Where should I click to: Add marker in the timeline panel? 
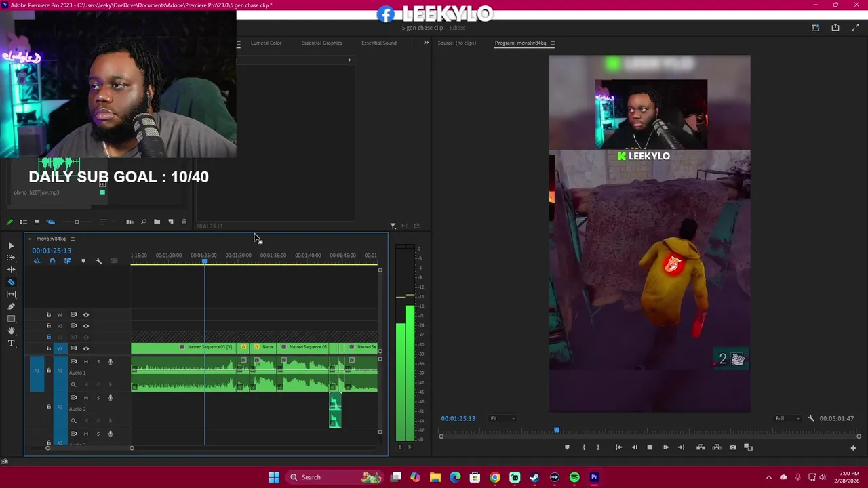(x=83, y=261)
